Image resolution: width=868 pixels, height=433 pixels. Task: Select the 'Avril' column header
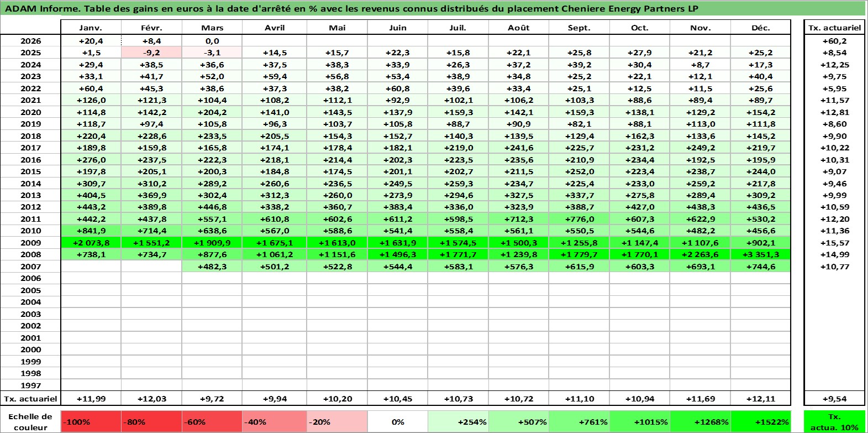click(275, 28)
